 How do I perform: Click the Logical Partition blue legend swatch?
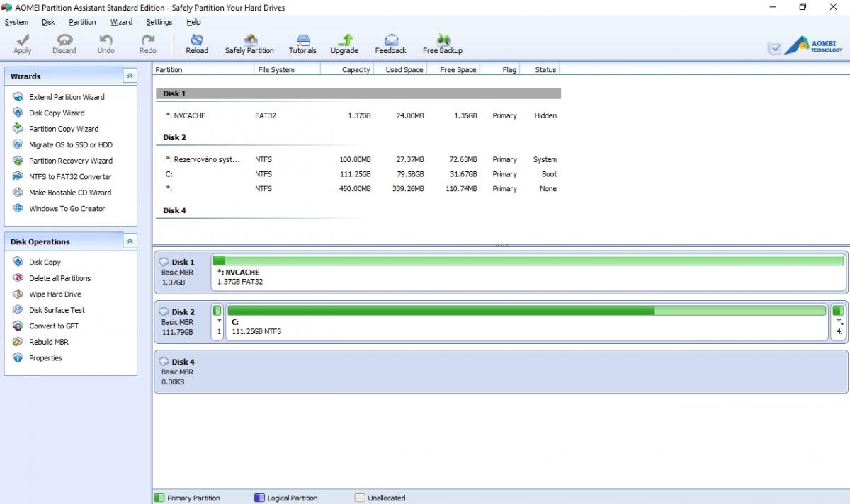(259, 498)
